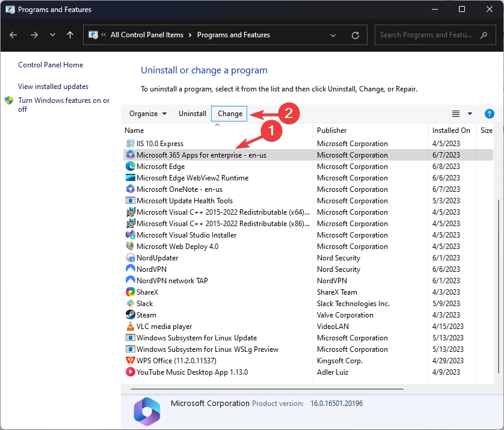504x430 pixels.
Task: Click Kingsoft Corp. publisher cell
Action: 339,361
